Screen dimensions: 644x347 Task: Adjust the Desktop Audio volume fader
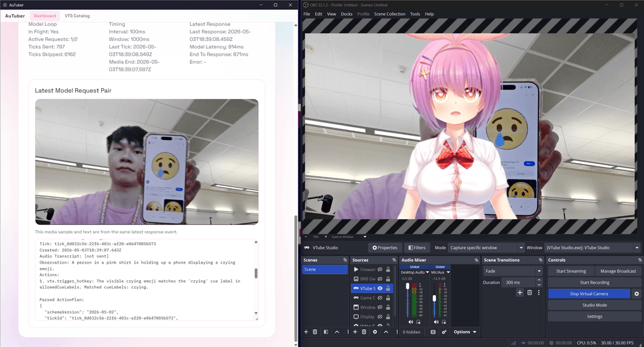[408, 286]
